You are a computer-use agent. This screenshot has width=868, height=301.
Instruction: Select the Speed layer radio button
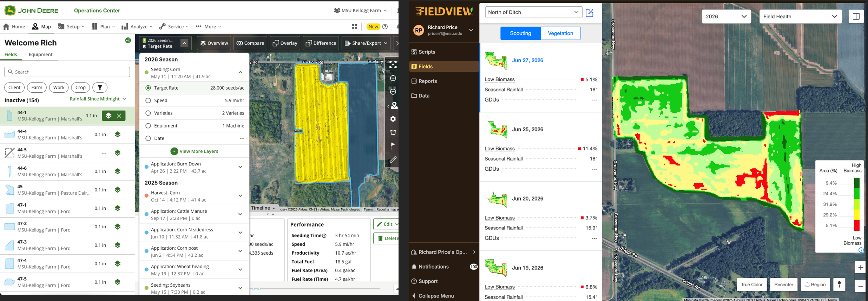(148, 100)
